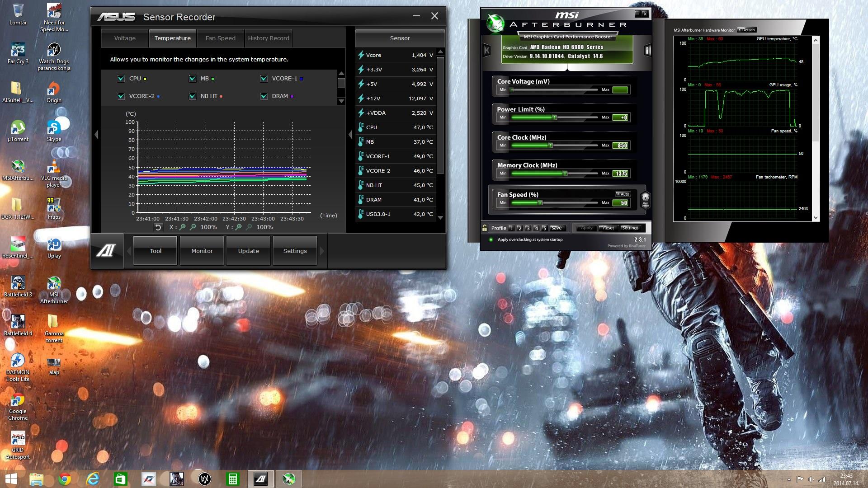Click the Sensor list's up arrow
The width and height of the screenshot is (868, 488).
440,52
